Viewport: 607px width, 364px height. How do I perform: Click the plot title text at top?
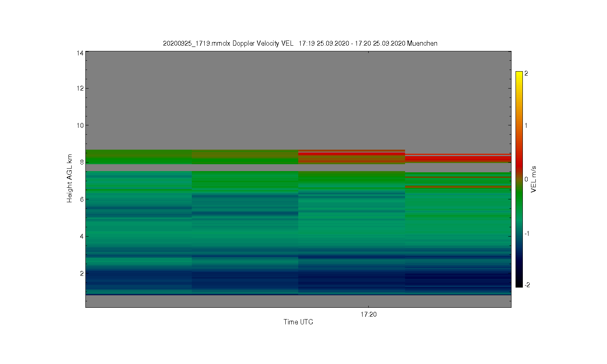(x=300, y=43)
